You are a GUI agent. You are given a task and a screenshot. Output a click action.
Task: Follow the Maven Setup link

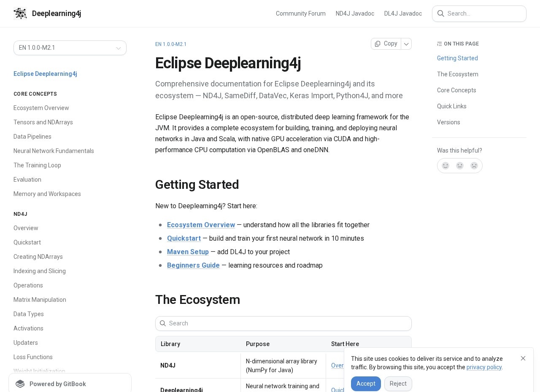point(188,252)
